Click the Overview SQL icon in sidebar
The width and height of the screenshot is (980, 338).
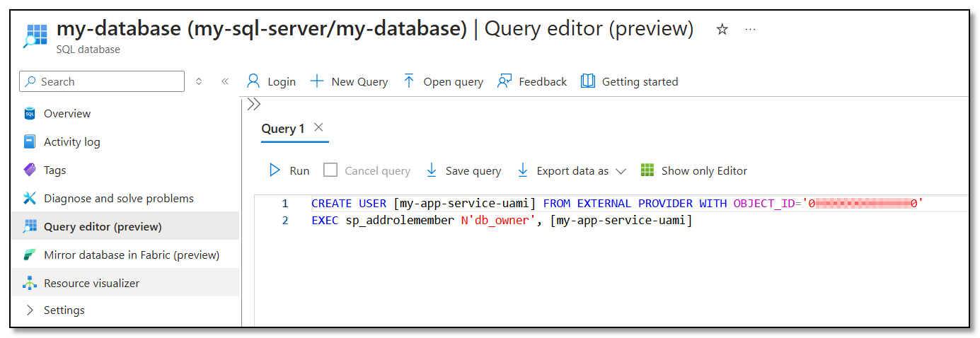(x=30, y=114)
